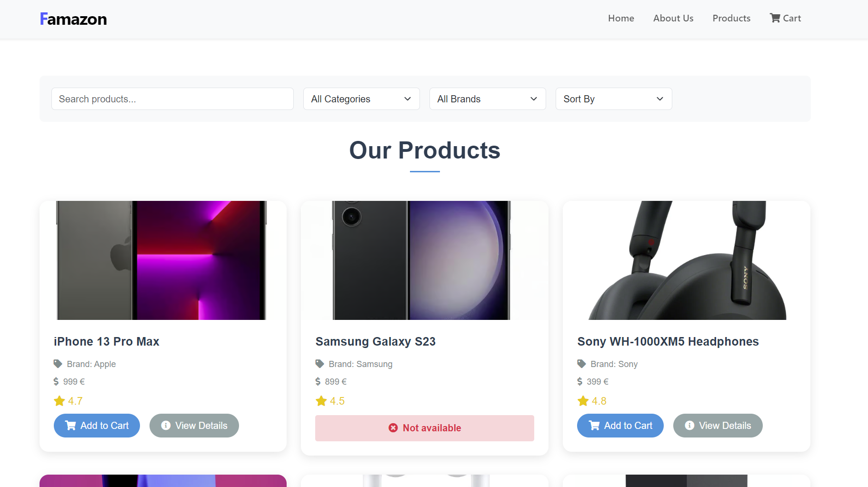The width and height of the screenshot is (868, 487).
Task: Click the red X icon in Not available banner
Action: [393, 427]
